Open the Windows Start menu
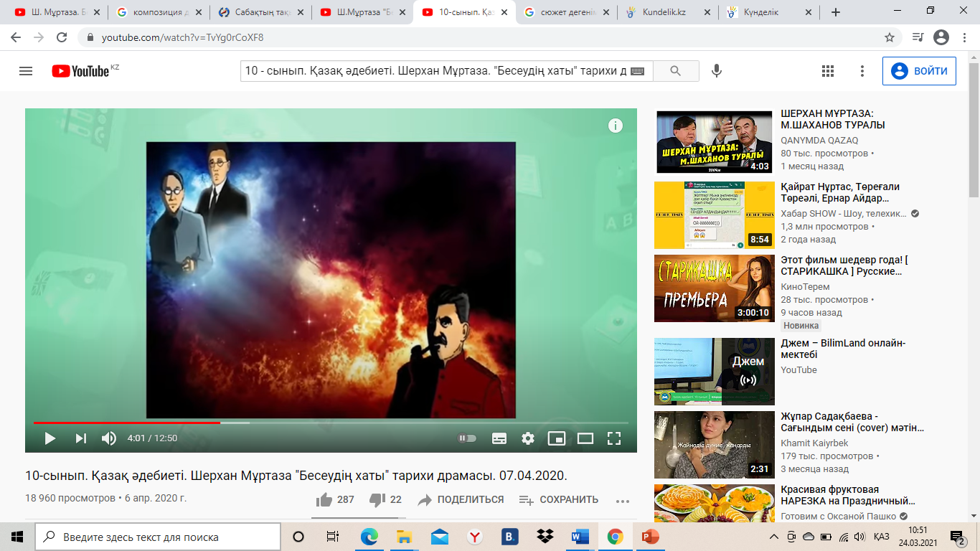This screenshot has height=551, width=980. (17, 536)
